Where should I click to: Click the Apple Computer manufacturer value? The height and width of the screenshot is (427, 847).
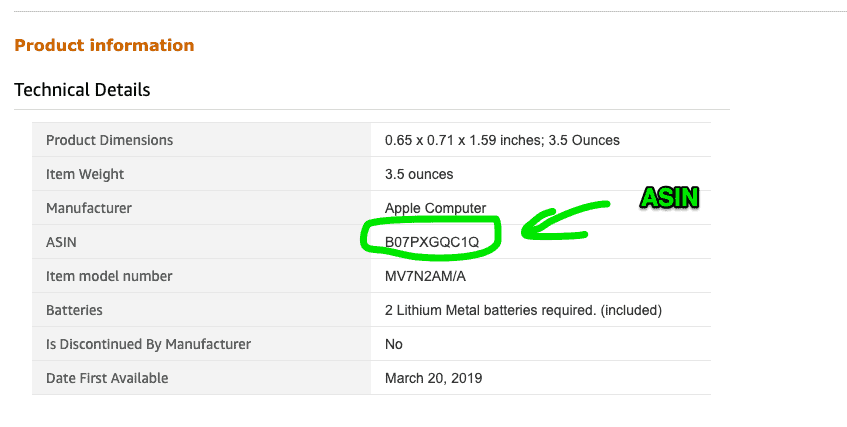435,208
